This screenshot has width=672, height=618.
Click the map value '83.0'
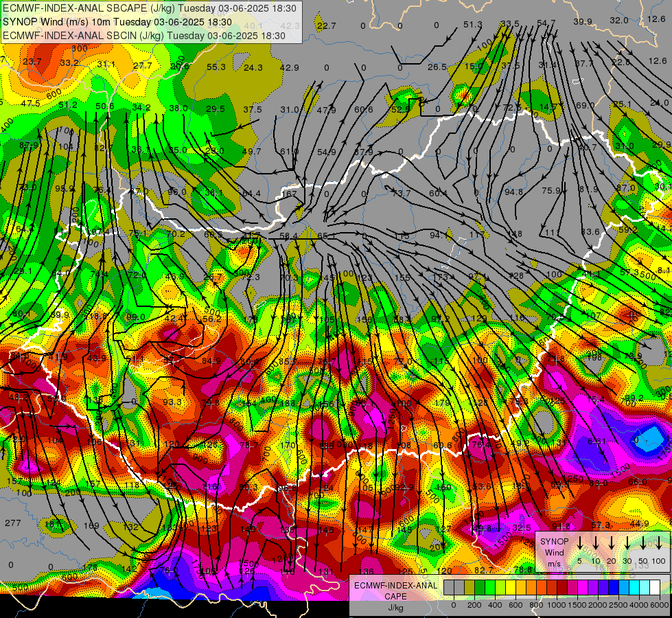598,483
